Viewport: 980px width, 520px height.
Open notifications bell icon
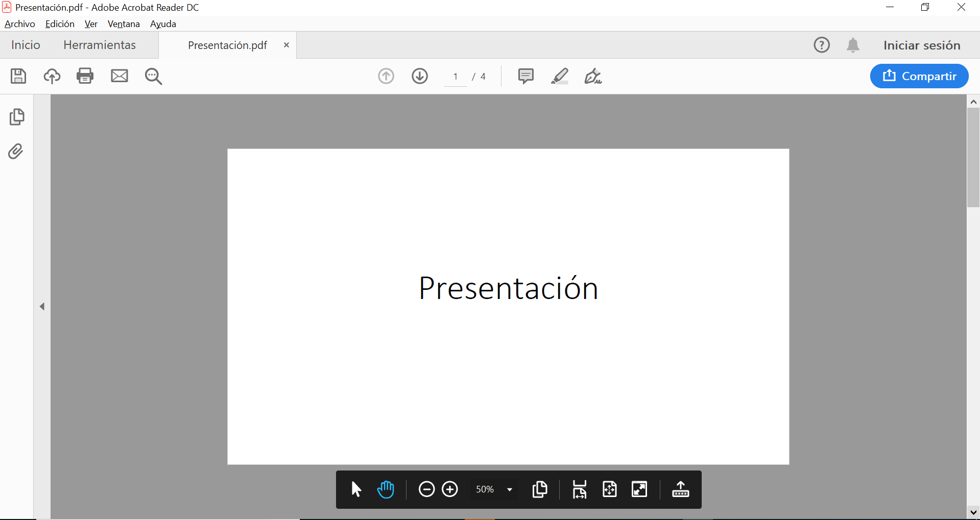[853, 45]
